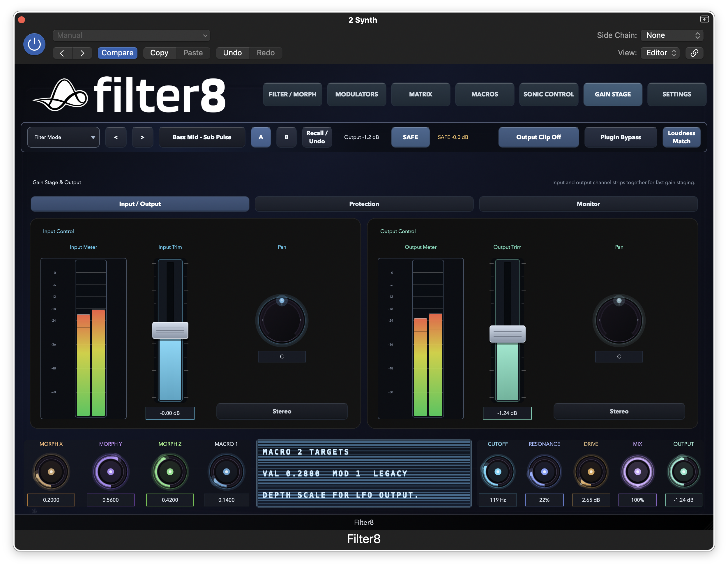Image resolution: width=728 pixels, height=567 pixels.
Task: Click the Input Trim -0.00 dB field
Action: 170,413
